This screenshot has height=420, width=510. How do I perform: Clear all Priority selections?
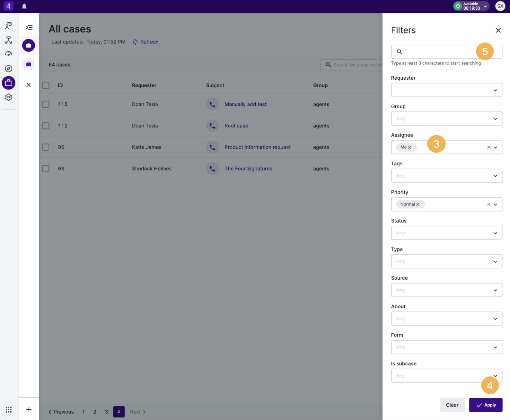(x=489, y=204)
